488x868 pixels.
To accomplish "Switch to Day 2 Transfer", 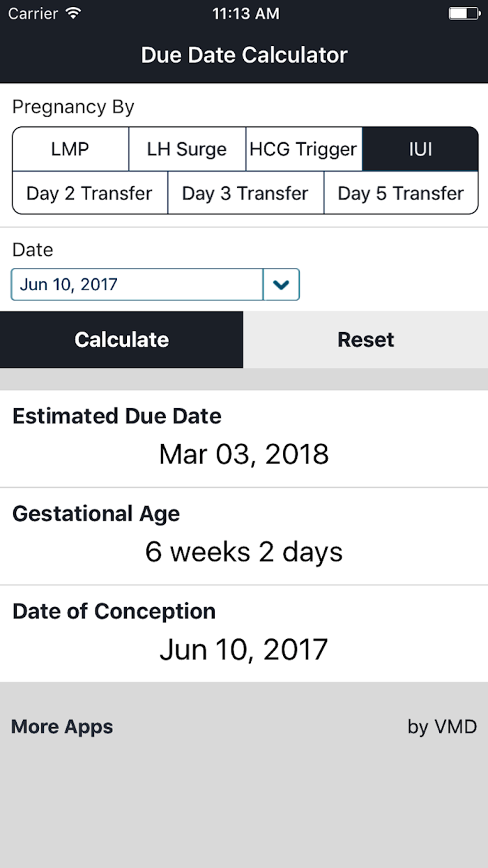I will (90, 193).
